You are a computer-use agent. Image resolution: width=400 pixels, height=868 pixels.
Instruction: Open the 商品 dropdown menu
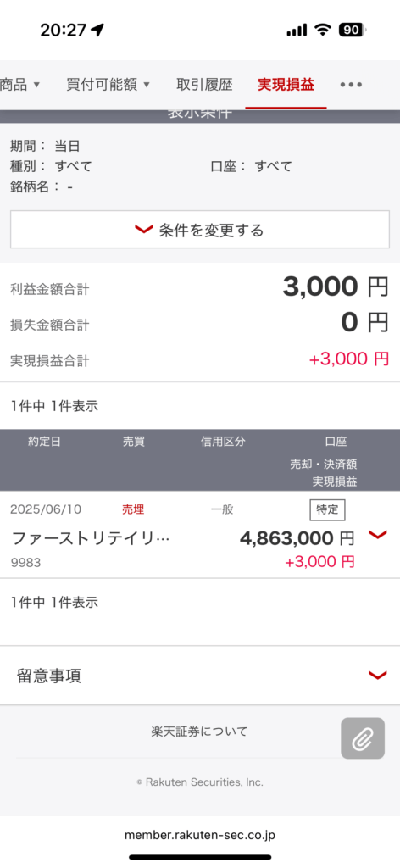click(x=20, y=85)
